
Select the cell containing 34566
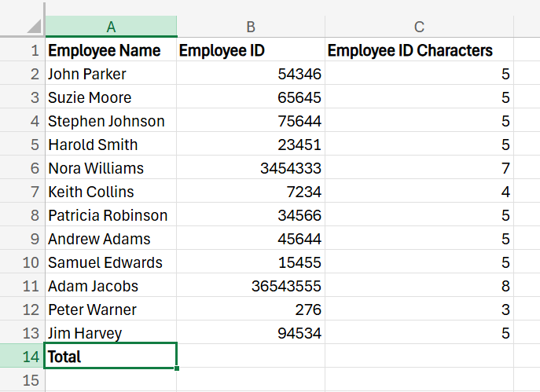251,215
